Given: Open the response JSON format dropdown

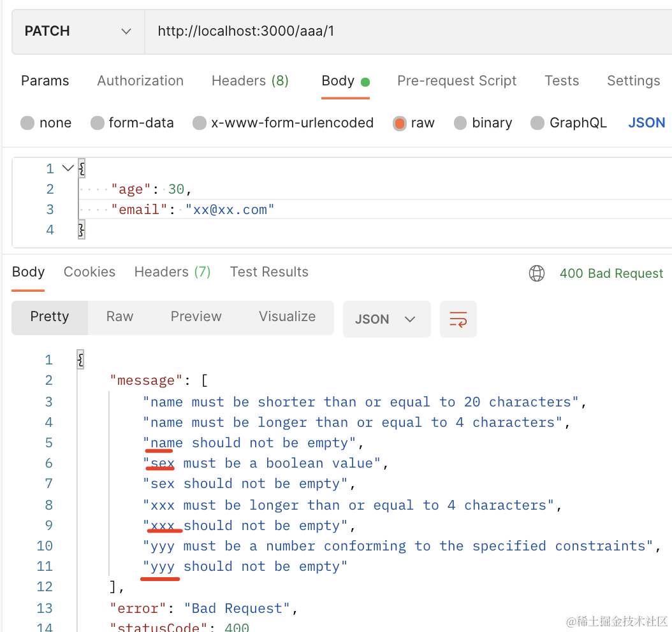Looking at the screenshot, I should pyautogui.click(x=386, y=319).
